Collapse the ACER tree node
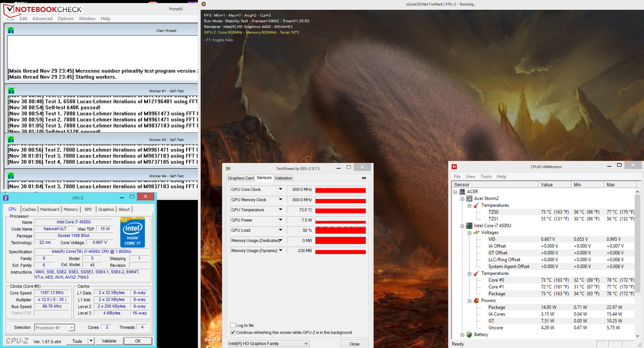 point(455,192)
